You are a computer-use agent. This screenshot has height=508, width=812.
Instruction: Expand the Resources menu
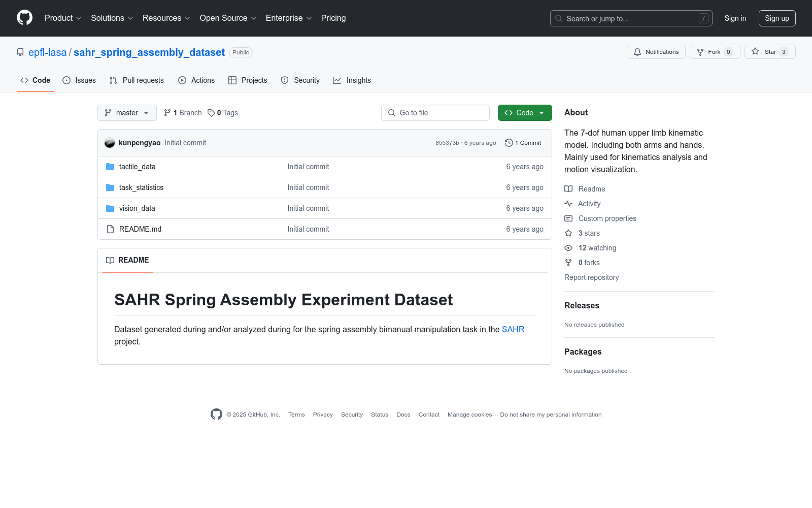click(166, 18)
